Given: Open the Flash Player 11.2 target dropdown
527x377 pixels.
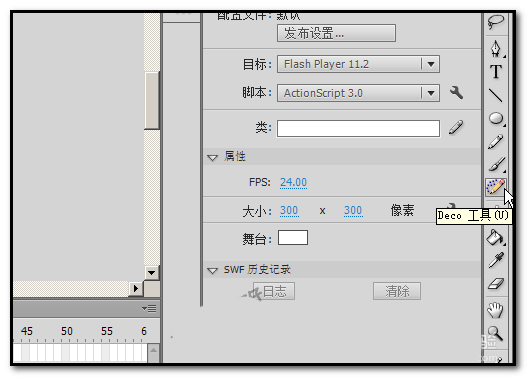Looking at the screenshot, I should click(x=358, y=64).
